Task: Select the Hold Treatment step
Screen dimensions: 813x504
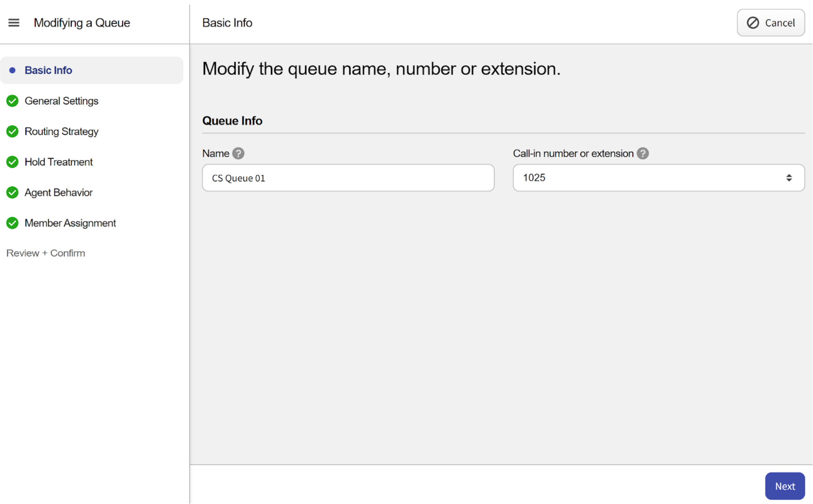Action: coord(59,162)
